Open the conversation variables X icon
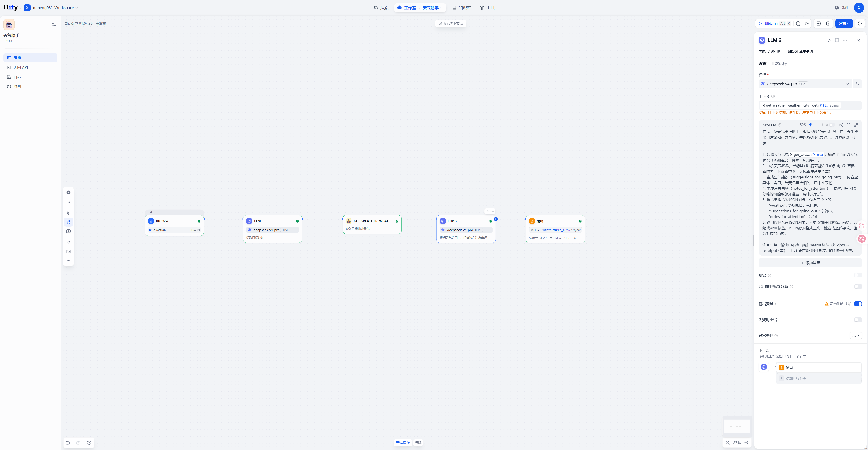 click(x=828, y=24)
